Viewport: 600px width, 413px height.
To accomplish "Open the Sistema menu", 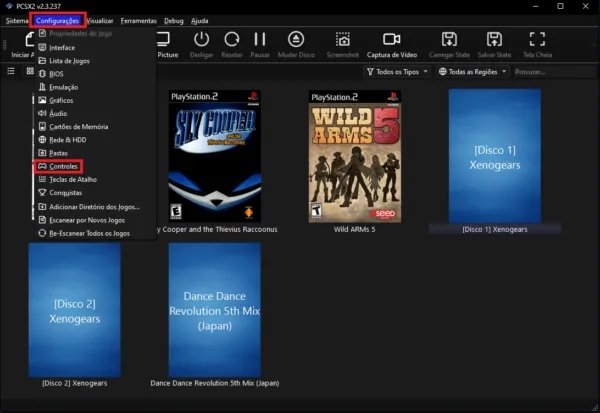I will pos(17,21).
